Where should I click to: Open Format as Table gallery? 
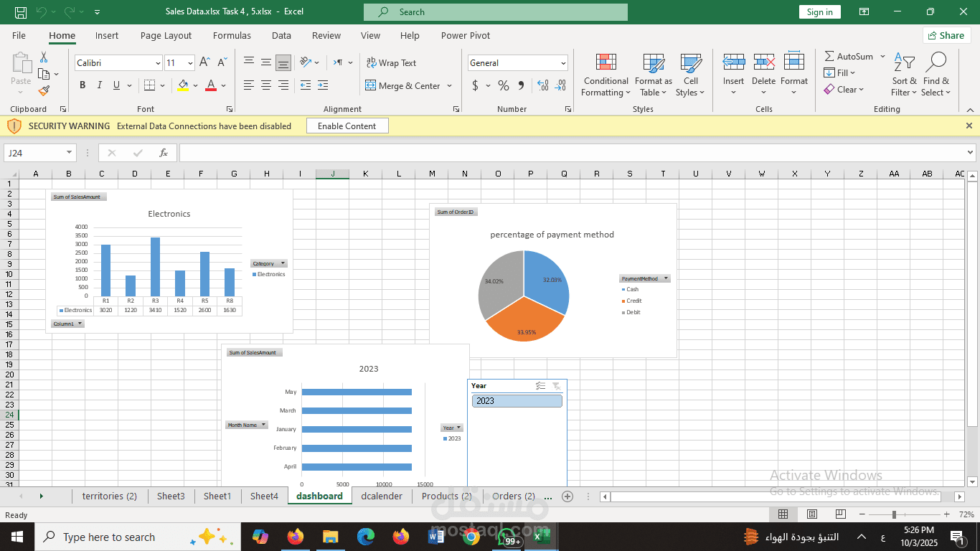[654, 75]
